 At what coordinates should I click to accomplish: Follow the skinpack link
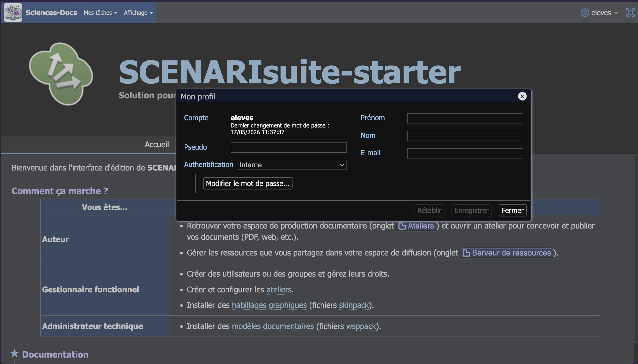coord(354,305)
